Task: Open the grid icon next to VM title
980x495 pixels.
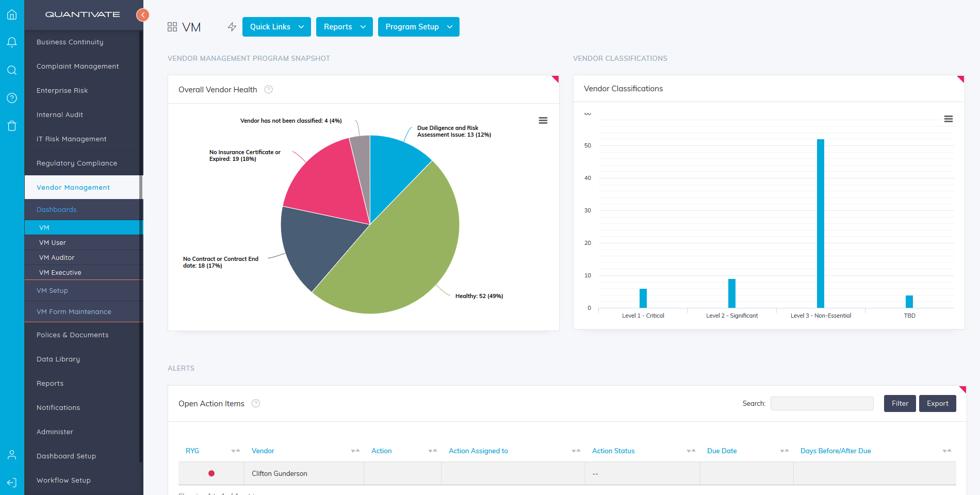Action: (x=172, y=26)
